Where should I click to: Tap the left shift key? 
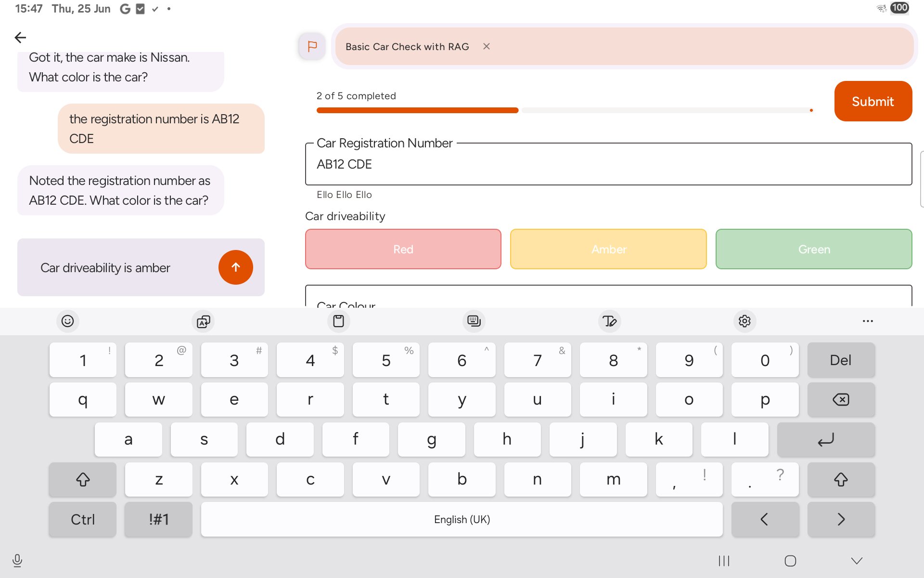pyautogui.click(x=83, y=480)
